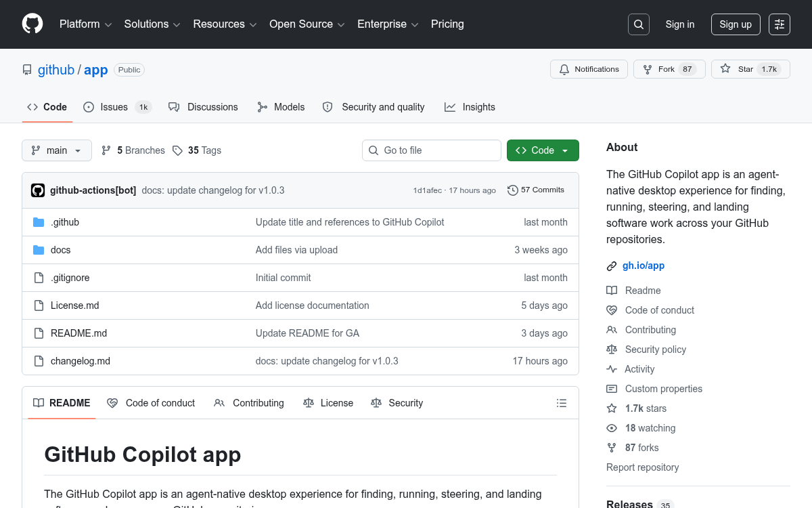Click the Go to file search field
The height and width of the screenshot is (508, 812).
point(432,150)
